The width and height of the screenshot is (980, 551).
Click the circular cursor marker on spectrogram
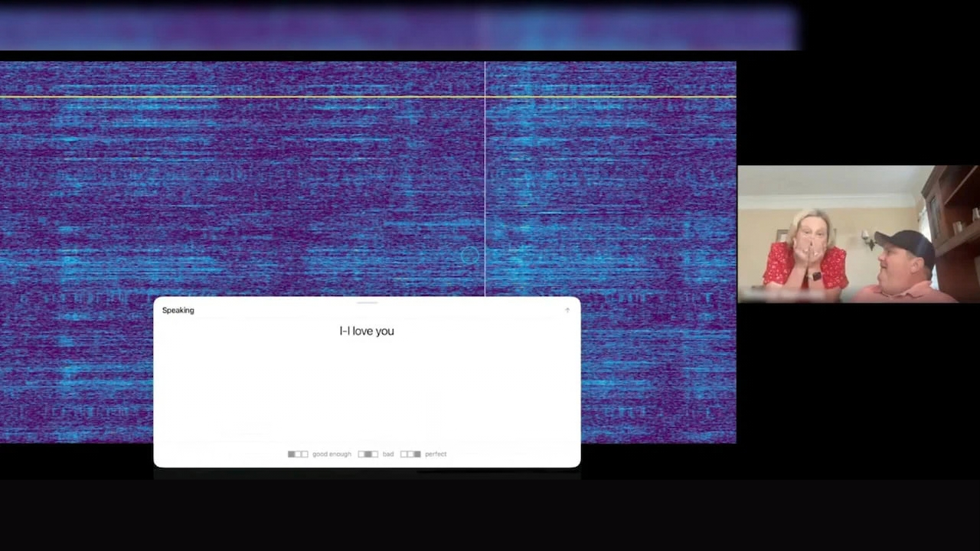[470, 256]
